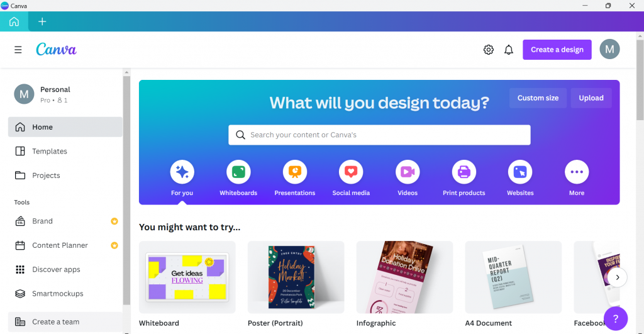Screen dimensions: 644x334
Task: Select the Print products icon
Action: tap(464, 172)
